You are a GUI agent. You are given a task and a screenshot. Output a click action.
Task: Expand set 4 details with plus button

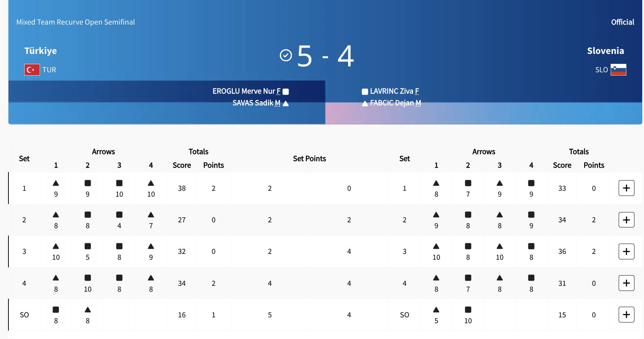(626, 283)
